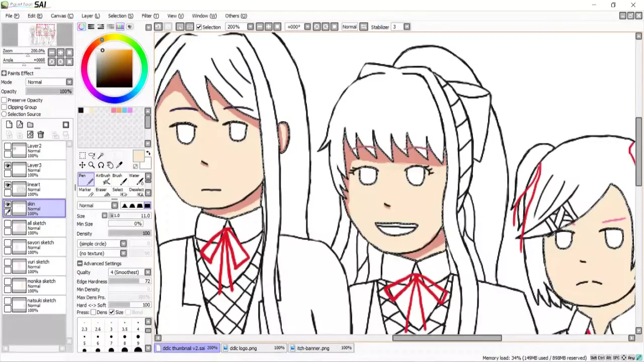Click undo arrow in the top toolbar
The height and width of the screenshot is (362, 644).
[158, 27]
